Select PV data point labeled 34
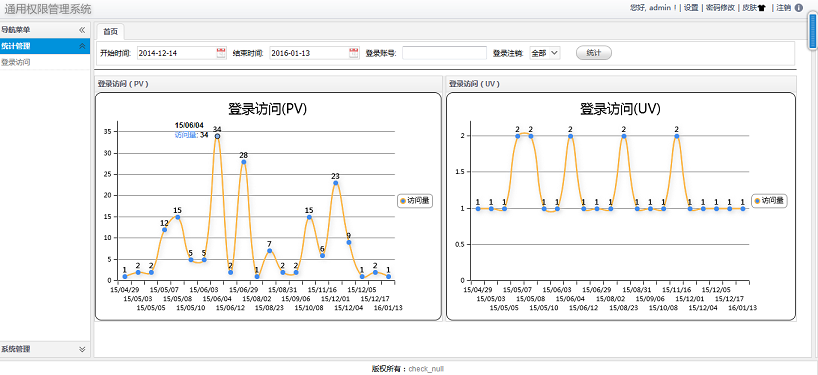The height and width of the screenshot is (375, 818). click(x=217, y=136)
